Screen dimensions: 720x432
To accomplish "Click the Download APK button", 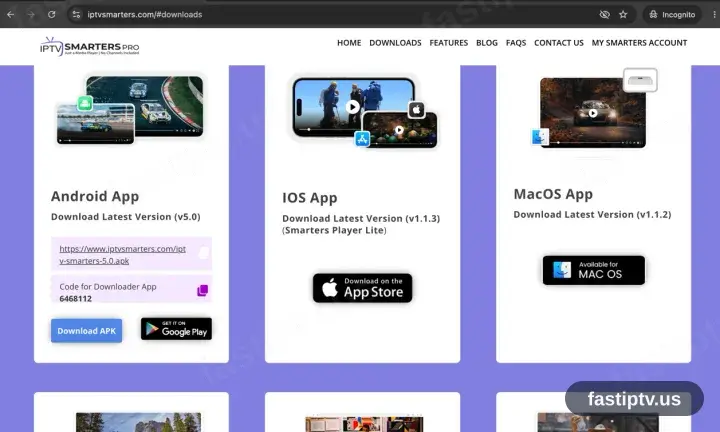I will [x=86, y=331].
